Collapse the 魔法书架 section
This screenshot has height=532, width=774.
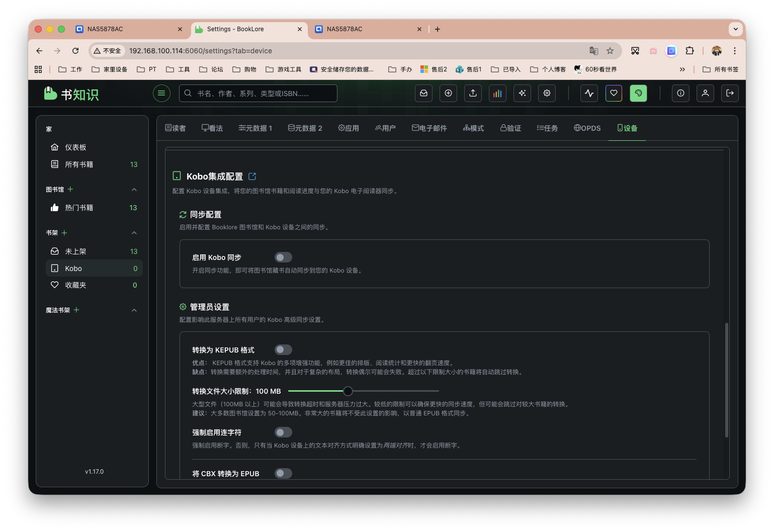(134, 310)
